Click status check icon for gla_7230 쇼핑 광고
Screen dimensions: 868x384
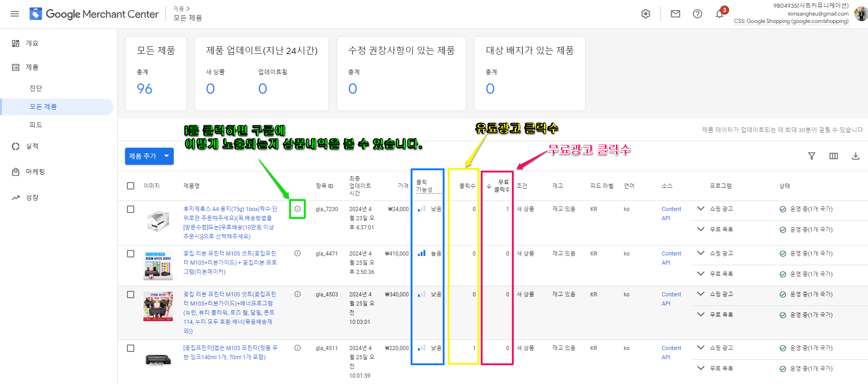coord(783,209)
